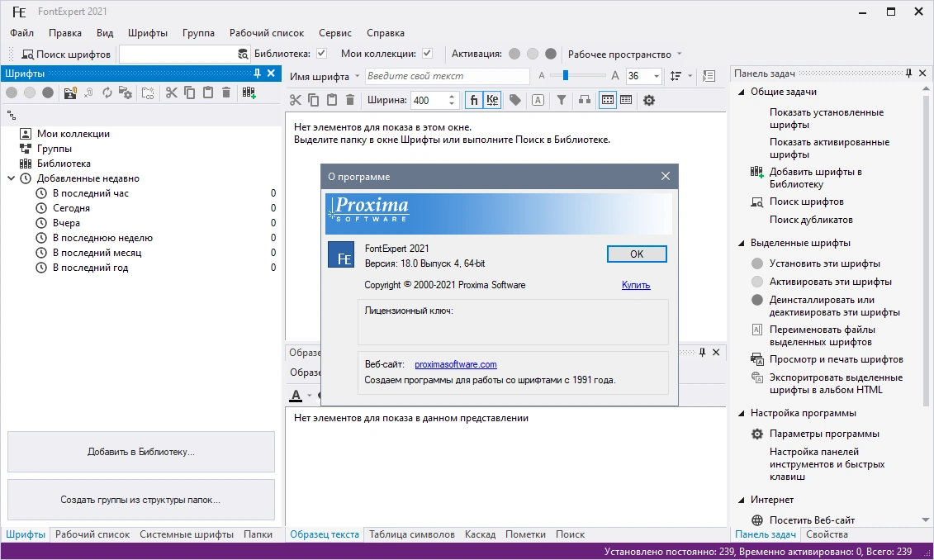This screenshot has height=560, width=934.
Task: Collapse Добавленные недавно tree node
Action: point(11,178)
